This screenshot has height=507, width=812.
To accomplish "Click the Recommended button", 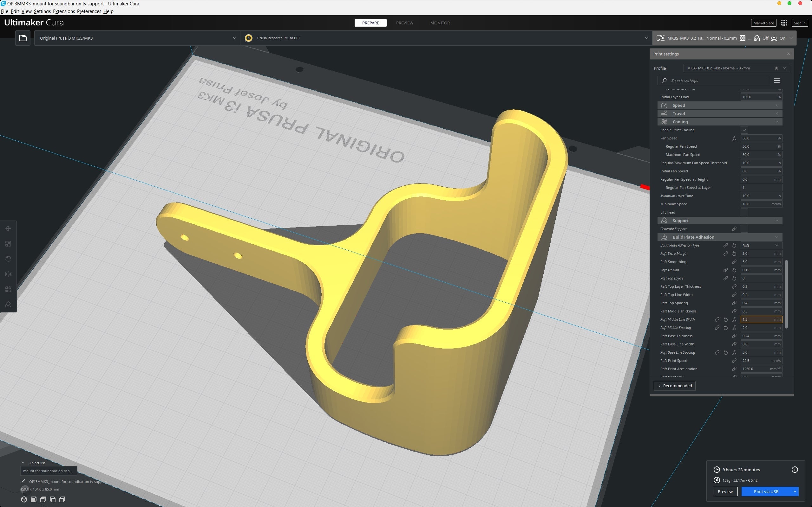I will (x=674, y=386).
